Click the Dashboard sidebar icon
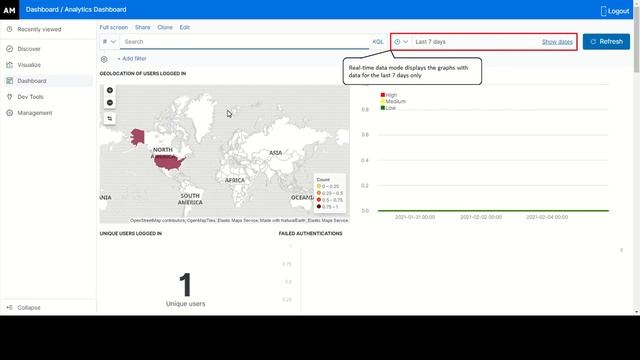This screenshot has height=360, width=640. pos(9,81)
